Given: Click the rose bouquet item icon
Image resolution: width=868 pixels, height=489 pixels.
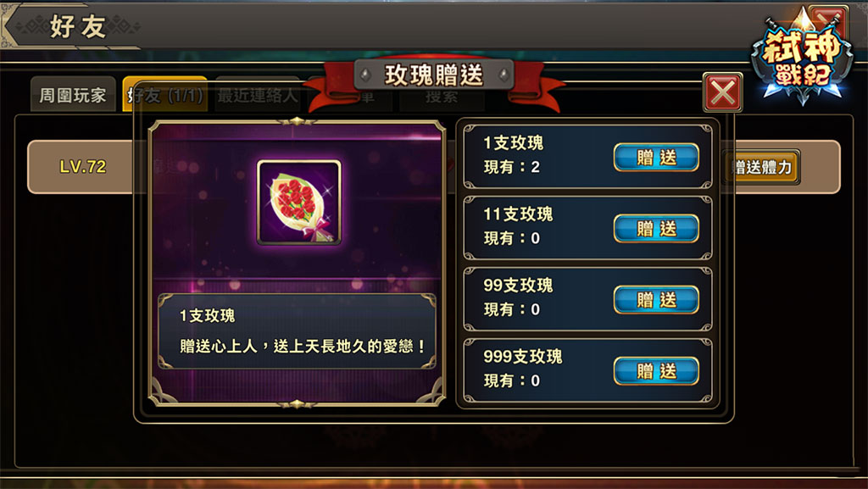Looking at the screenshot, I should [299, 203].
